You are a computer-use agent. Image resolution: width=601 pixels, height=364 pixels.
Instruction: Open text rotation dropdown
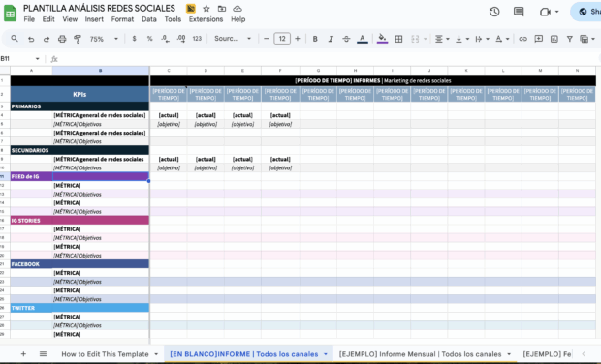[x=502, y=39]
